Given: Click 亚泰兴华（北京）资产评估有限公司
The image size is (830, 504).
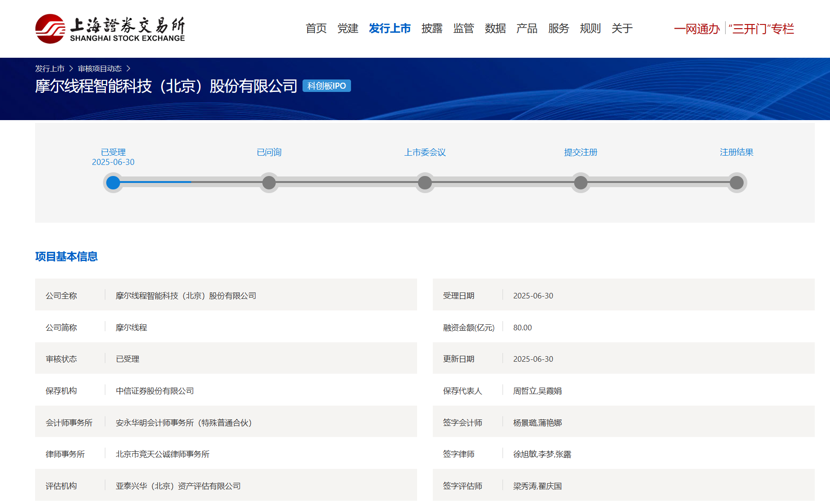Looking at the screenshot, I should (x=178, y=486).
